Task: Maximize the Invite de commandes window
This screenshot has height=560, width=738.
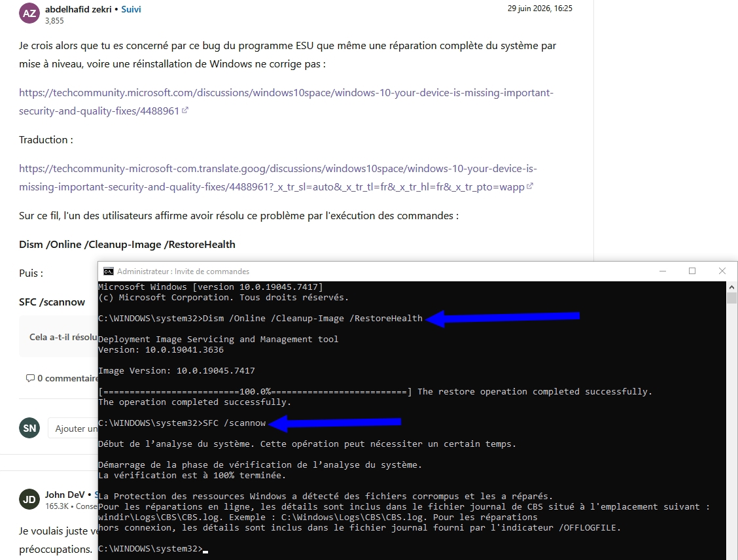Action: point(692,271)
